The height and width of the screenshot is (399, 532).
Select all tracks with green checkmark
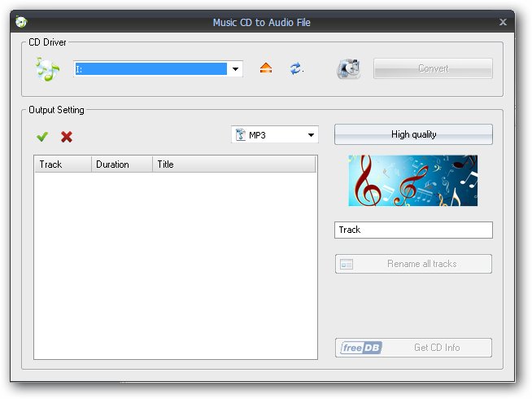pos(42,137)
